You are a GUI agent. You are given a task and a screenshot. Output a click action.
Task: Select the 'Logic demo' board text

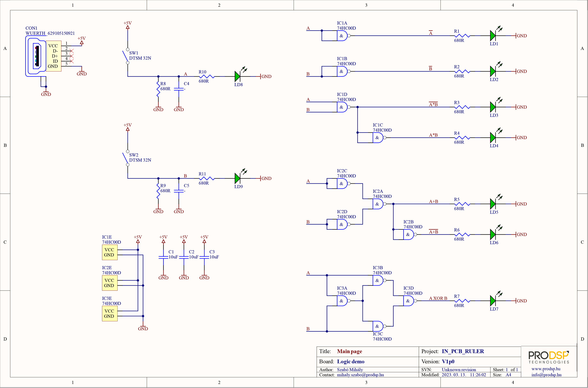[x=351, y=362]
